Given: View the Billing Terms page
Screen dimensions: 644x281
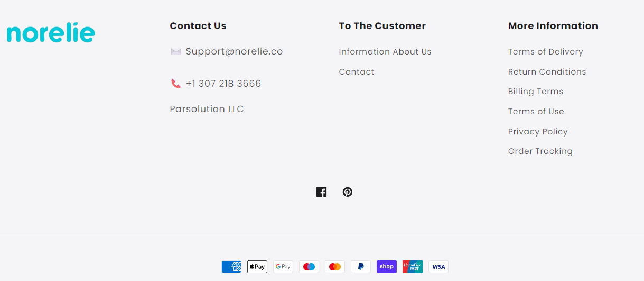Looking at the screenshot, I should coord(536,92).
